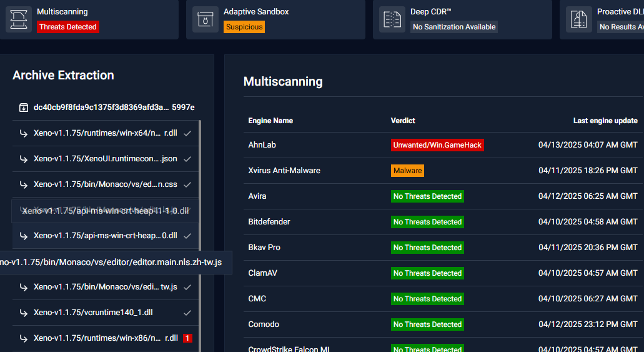This screenshot has height=352, width=644.
Task: Click the CrowdStrike Falcon ML engine name
Action: click(x=289, y=349)
